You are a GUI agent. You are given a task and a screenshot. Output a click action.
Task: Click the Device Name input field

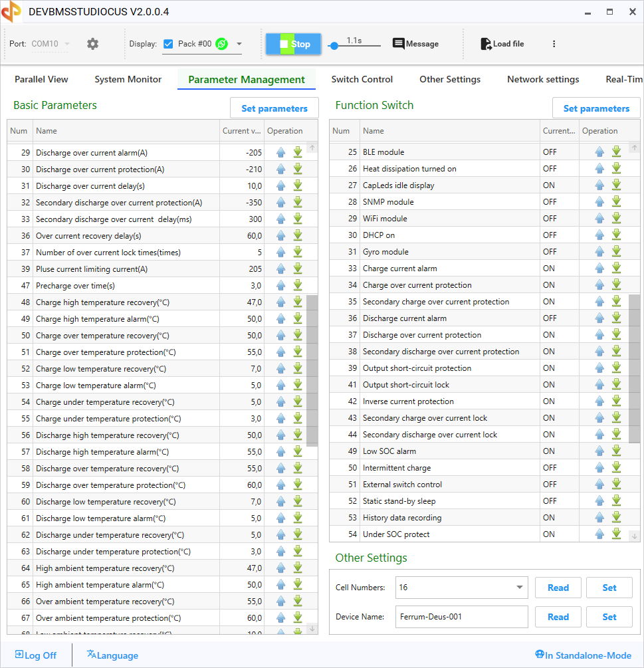pyautogui.click(x=461, y=617)
